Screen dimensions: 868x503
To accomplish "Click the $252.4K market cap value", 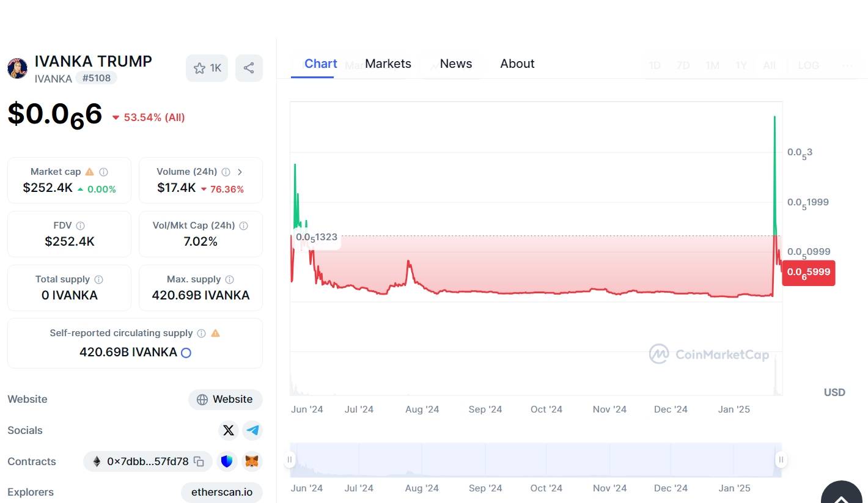I will point(48,188).
